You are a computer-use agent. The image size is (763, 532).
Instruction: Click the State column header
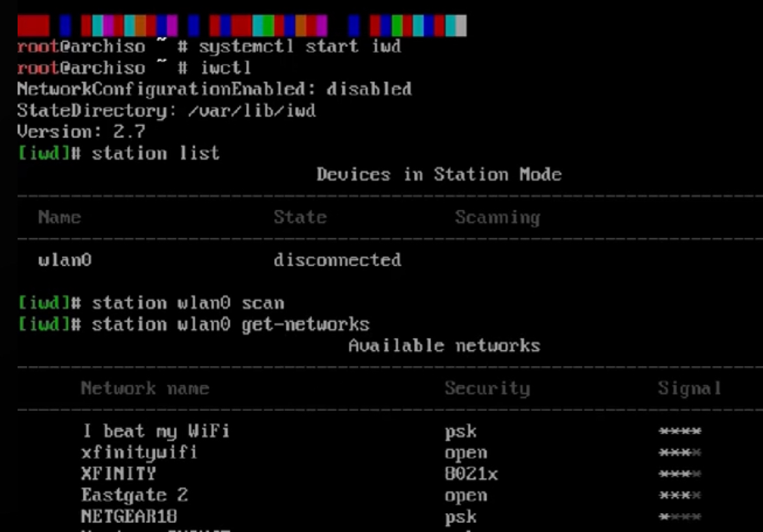[299, 217]
